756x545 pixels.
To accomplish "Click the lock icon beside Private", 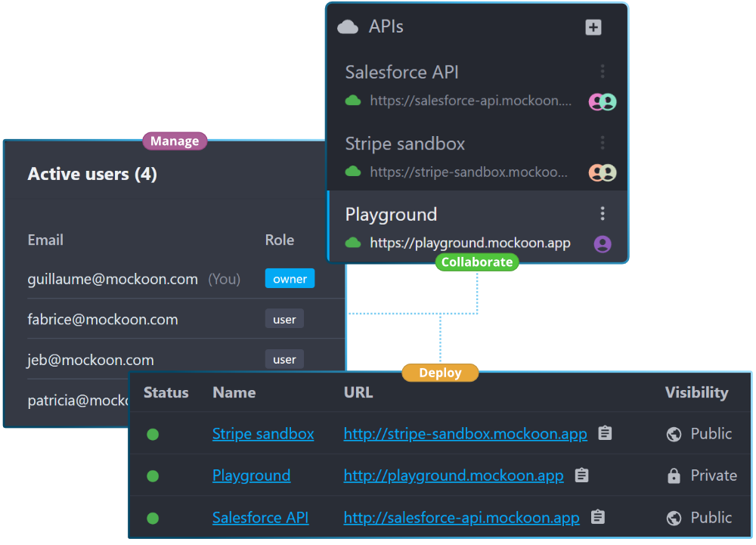I will tap(674, 475).
